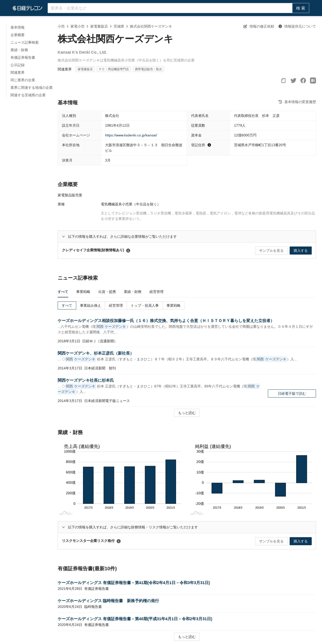Select the top-level すべて news tab

click(63, 292)
